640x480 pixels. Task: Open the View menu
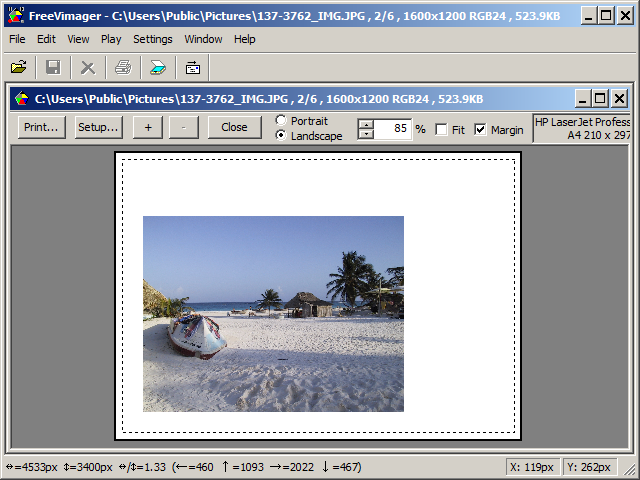78,39
